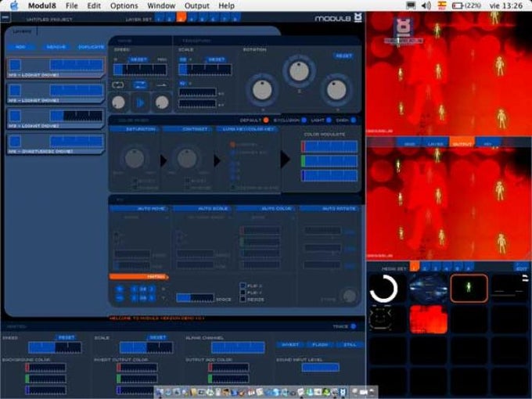532x399 pixels.
Task: Expand the orange Matrix bar
Action: (138, 277)
